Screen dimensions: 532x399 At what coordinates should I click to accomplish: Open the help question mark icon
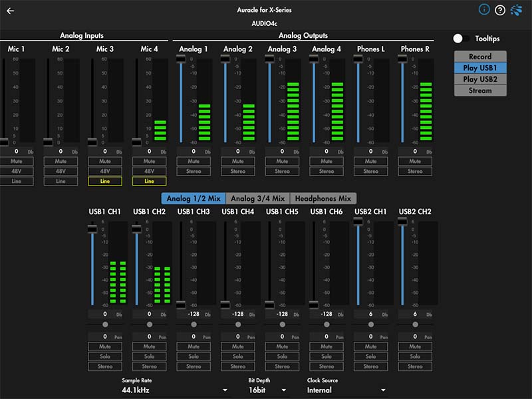(500, 11)
